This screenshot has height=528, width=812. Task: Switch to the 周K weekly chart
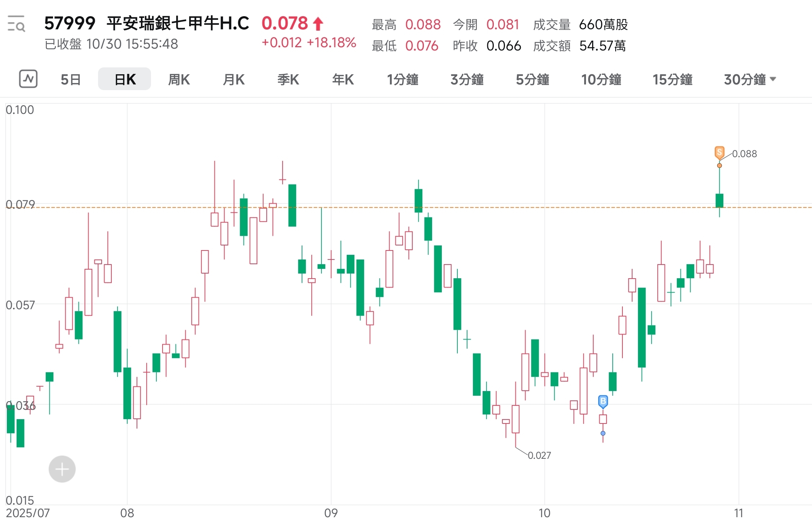[x=179, y=80]
